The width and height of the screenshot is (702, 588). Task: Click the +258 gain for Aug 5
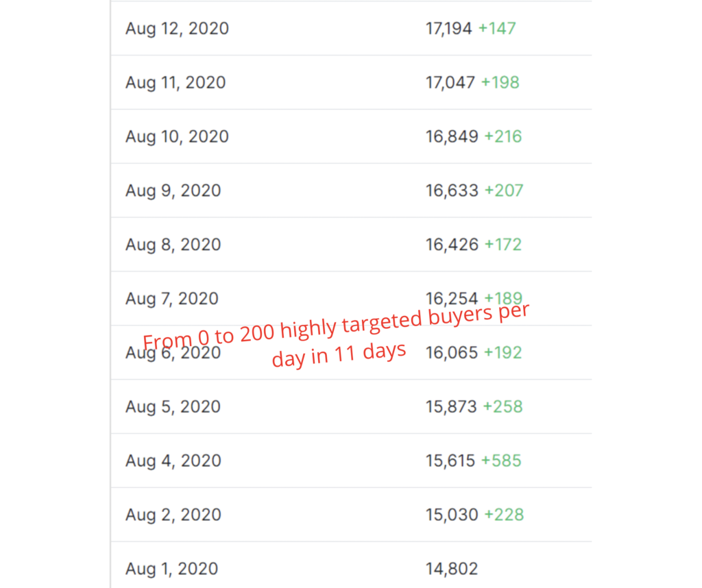pyautogui.click(x=503, y=407)
